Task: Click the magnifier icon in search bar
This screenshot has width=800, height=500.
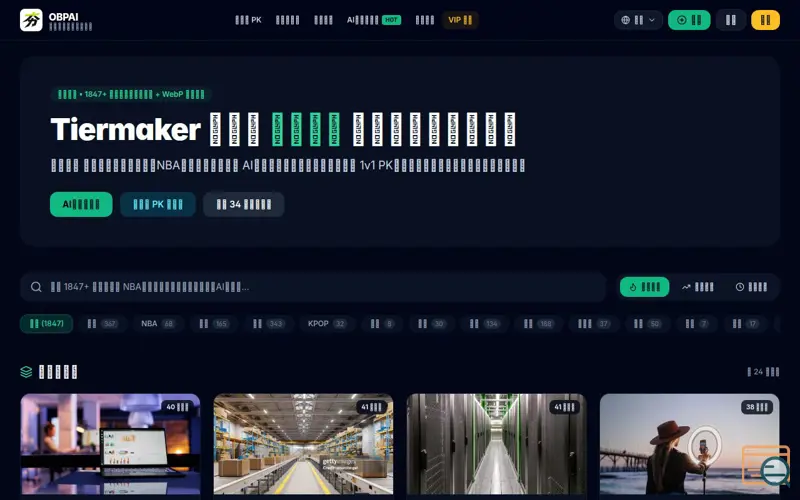Action: (36, 287)
